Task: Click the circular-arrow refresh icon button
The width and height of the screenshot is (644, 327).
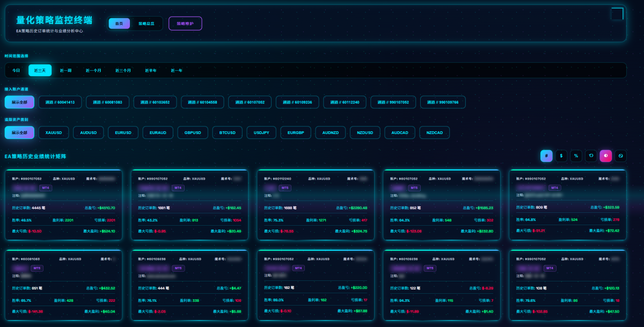Action: pyautogui.click(x=591, y=155)
